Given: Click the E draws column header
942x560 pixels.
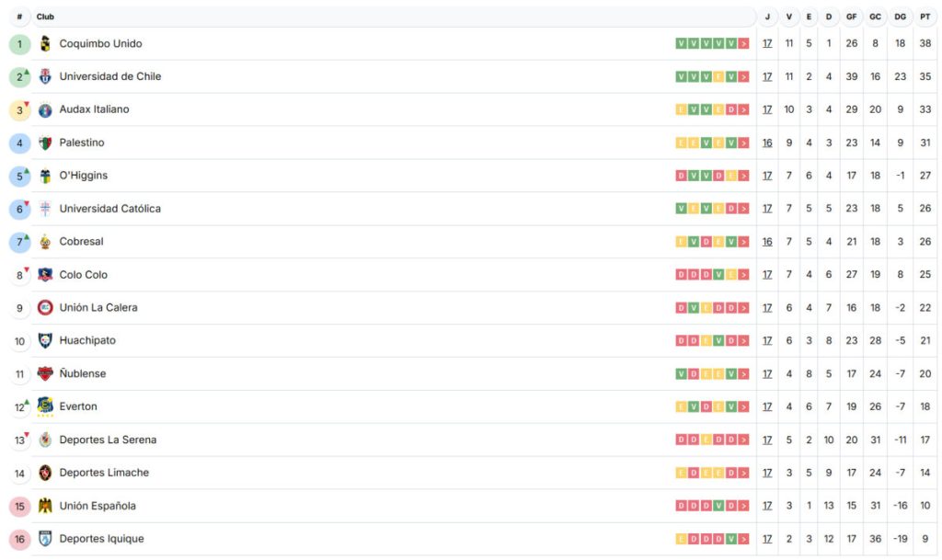Looking at the screenshot, I should pyautogui.click(x=809, y=17).
